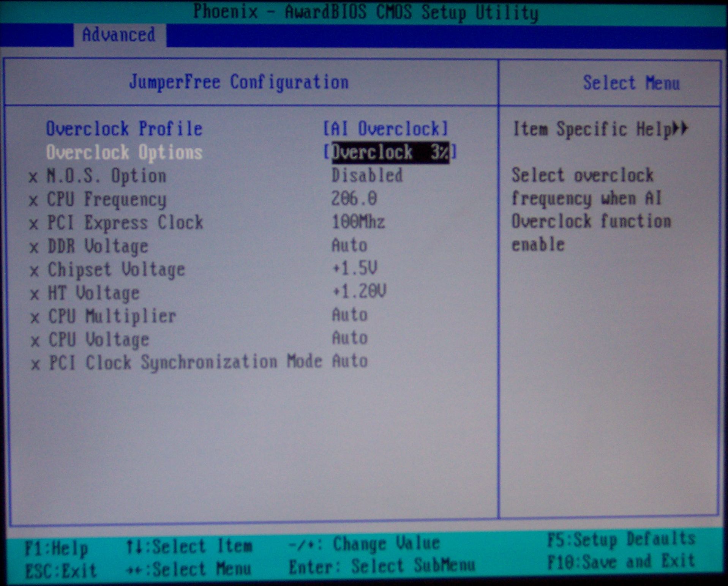Click the N.O.S. Option label

click(107, 176)
